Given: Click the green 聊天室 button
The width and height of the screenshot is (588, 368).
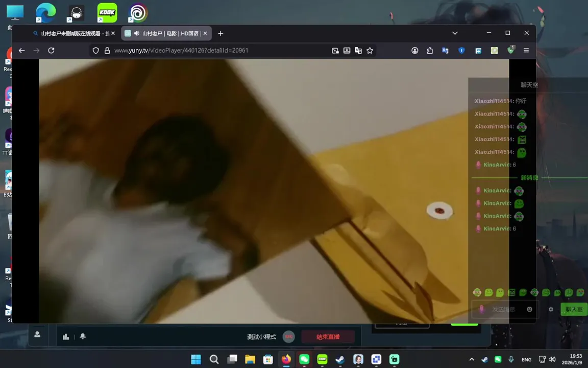Looking at the screenshot, I should click(x=574, y=309).
